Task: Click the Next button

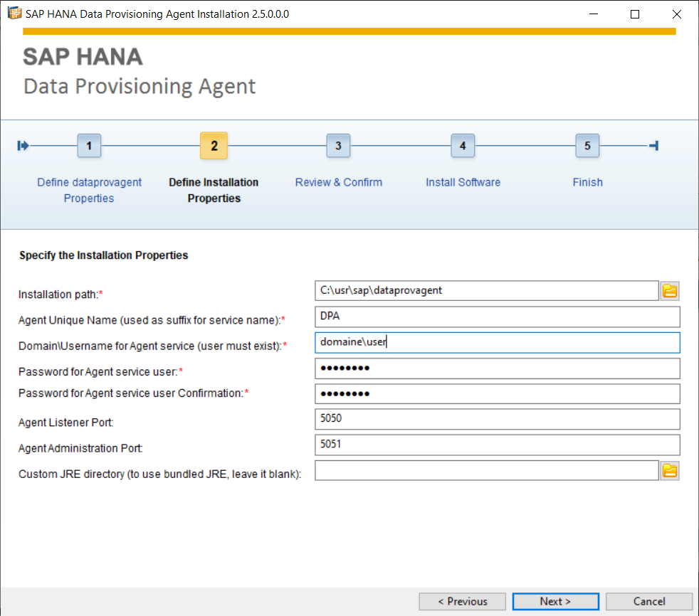Action: tap(555, 601)
